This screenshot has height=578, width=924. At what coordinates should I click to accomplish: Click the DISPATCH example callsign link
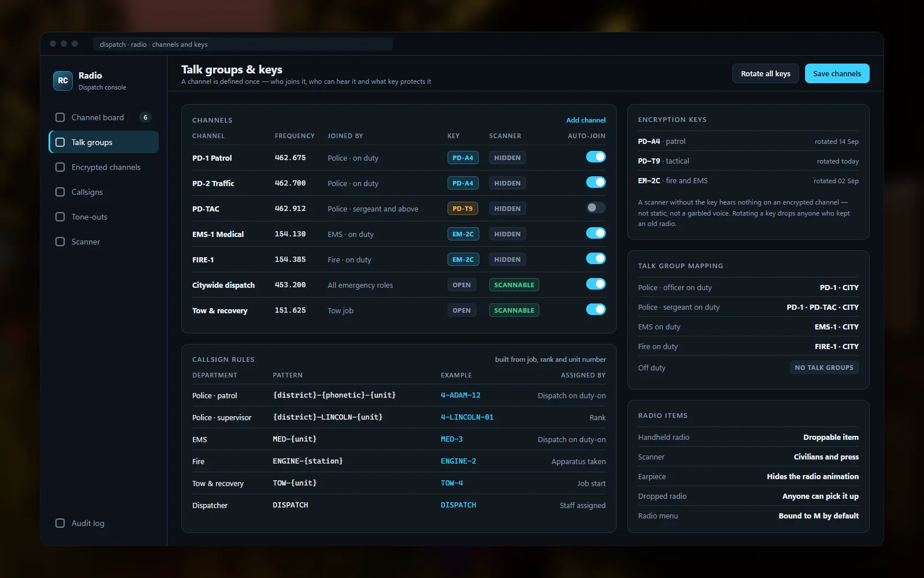point(459,505)
